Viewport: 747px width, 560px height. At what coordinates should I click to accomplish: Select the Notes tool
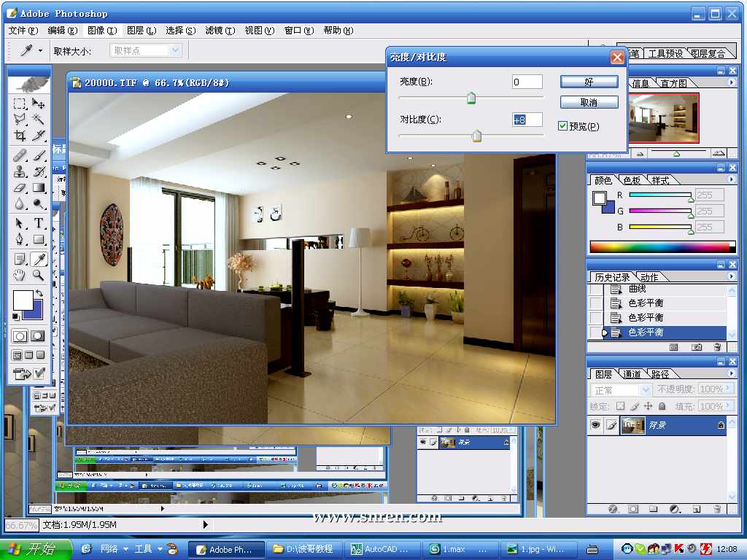[20, 259]
